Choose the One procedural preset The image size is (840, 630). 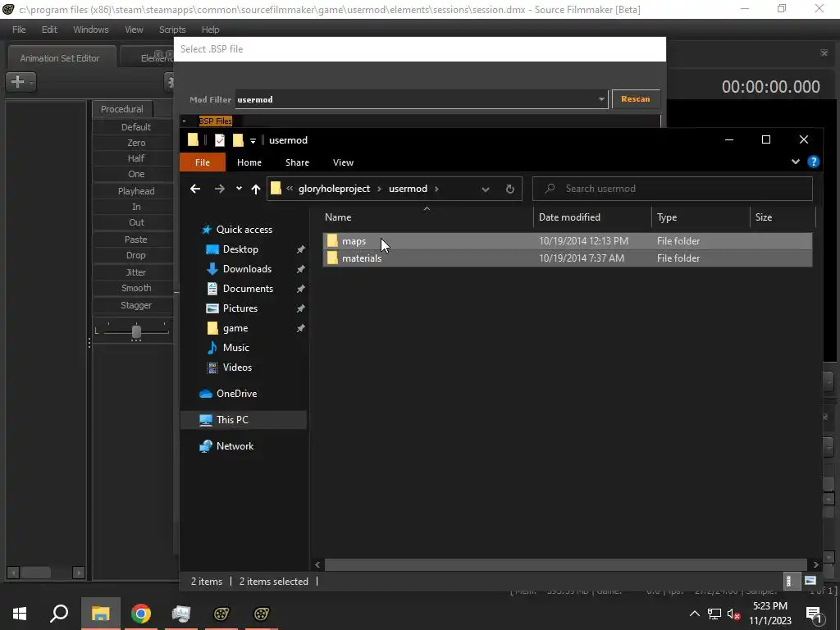click(x=135, y=174)
